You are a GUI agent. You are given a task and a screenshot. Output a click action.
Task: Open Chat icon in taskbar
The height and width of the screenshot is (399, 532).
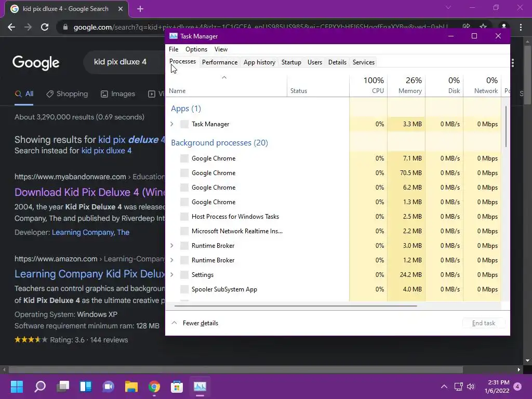pos(108,387)
